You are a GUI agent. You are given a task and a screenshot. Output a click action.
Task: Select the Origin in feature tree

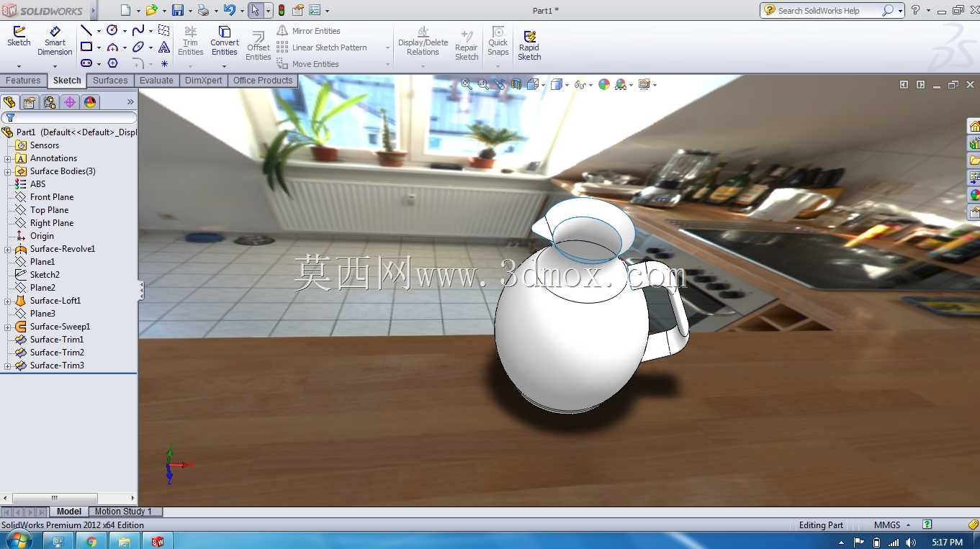(42, 236)
